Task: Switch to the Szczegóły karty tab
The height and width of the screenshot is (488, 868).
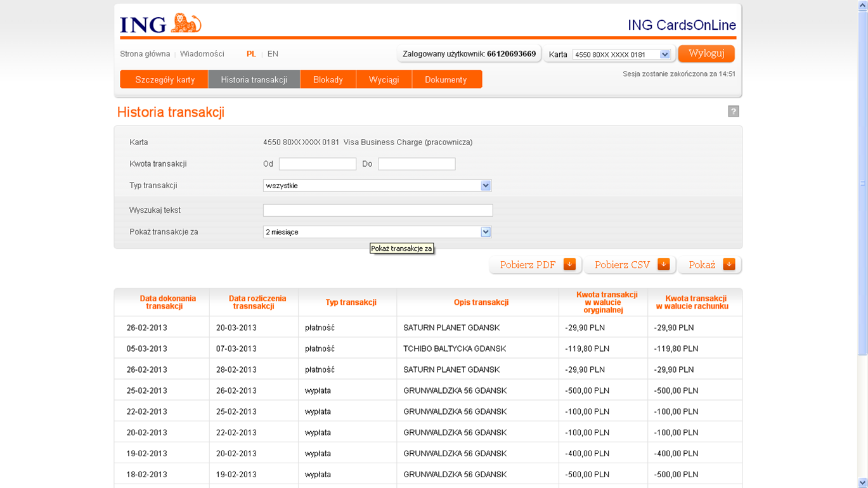Action: pyautogui.click(x=165, y=80)
